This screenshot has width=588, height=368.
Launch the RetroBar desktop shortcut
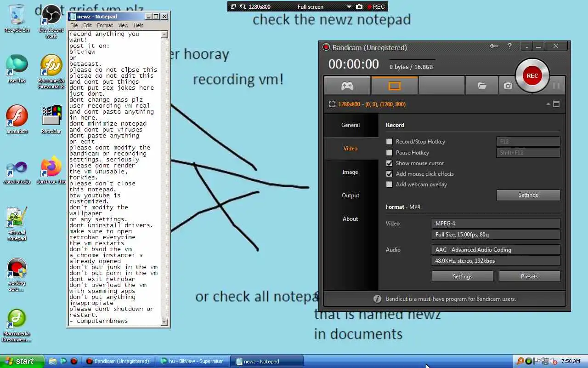click(51, 120)
